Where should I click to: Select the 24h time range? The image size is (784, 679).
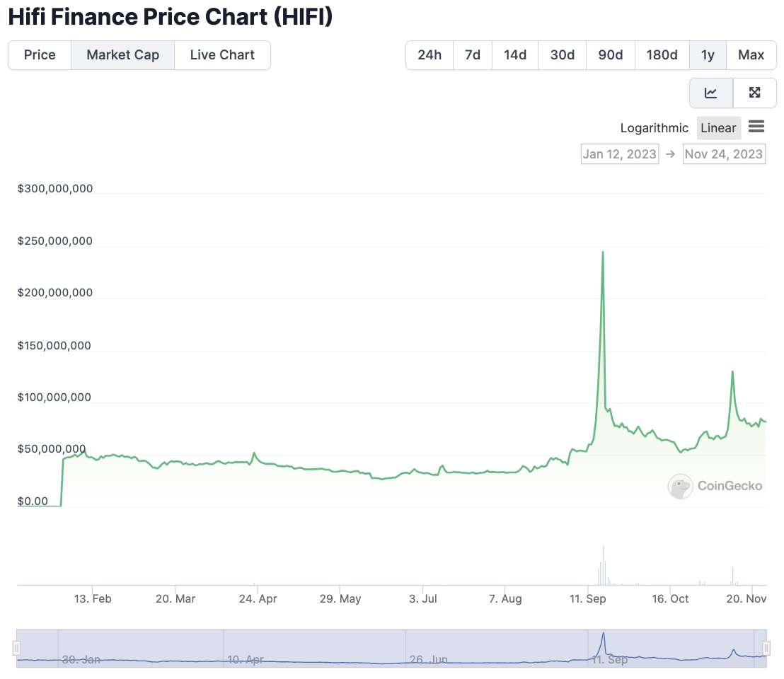pos(430,55)
